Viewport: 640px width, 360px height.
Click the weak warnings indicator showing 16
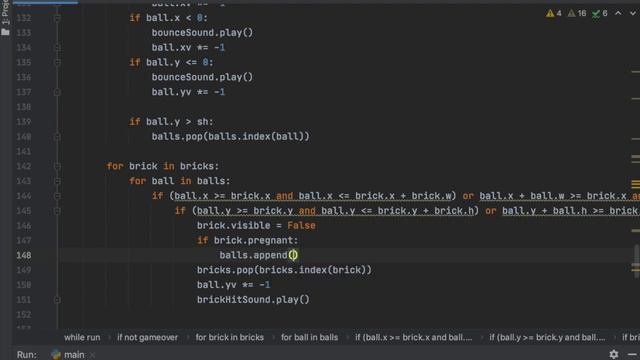(577, 13)
